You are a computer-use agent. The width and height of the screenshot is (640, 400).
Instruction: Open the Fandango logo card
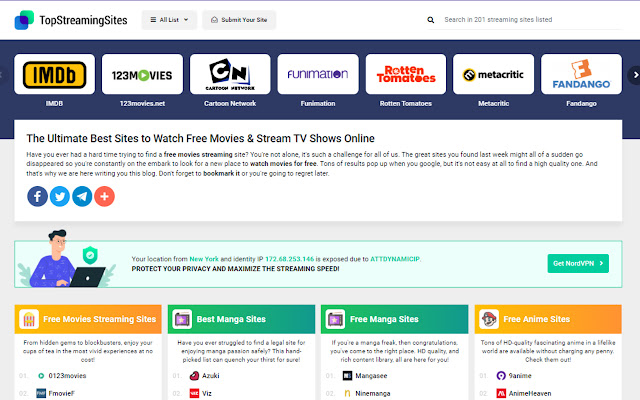pyautogui.click(x=581, y=74)
